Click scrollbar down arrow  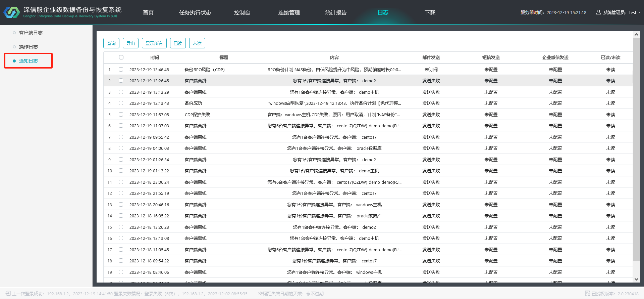pos(636,279)
